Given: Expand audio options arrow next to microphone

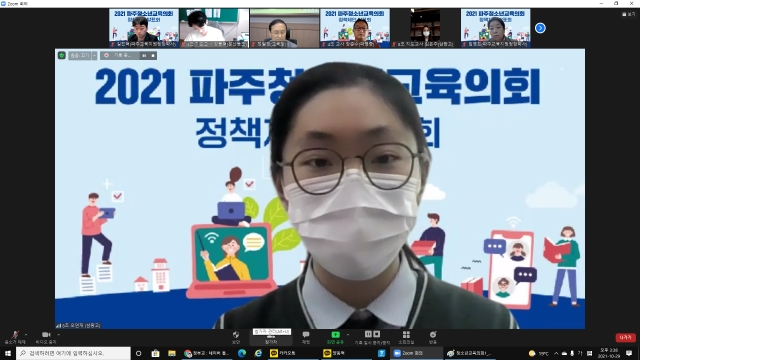Looking at the screenshot, I should [26, 335].
